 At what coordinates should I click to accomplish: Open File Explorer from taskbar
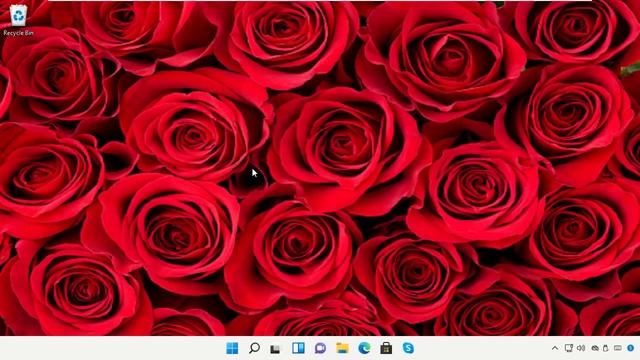pos(342,348)
